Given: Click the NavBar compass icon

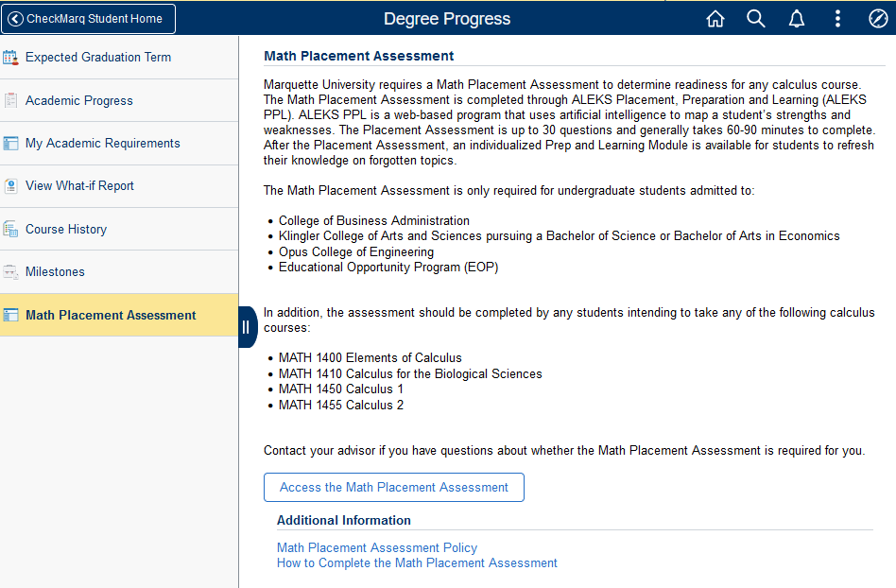Looking at the screenshot, I should click(x=878, y=19).
